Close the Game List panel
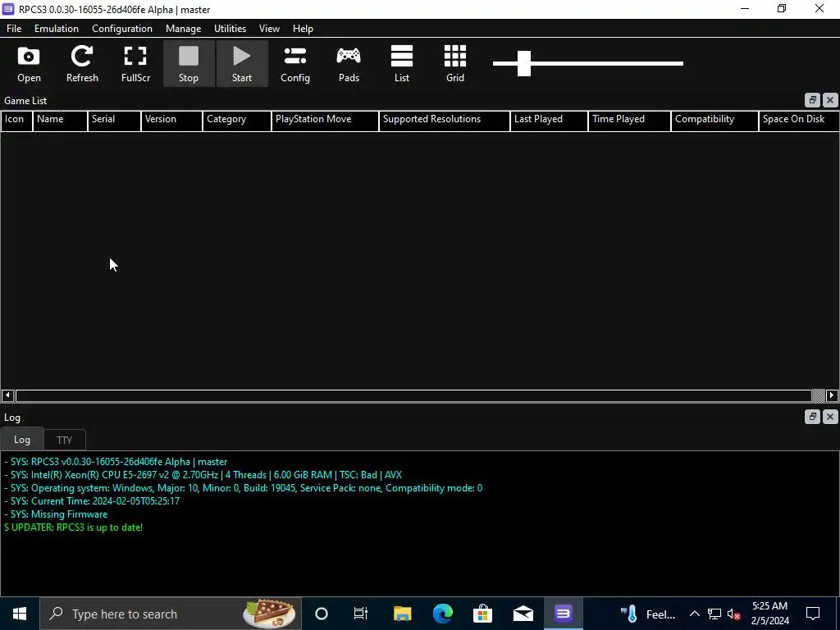Screen dimensions: 840x630 (830, 100)
